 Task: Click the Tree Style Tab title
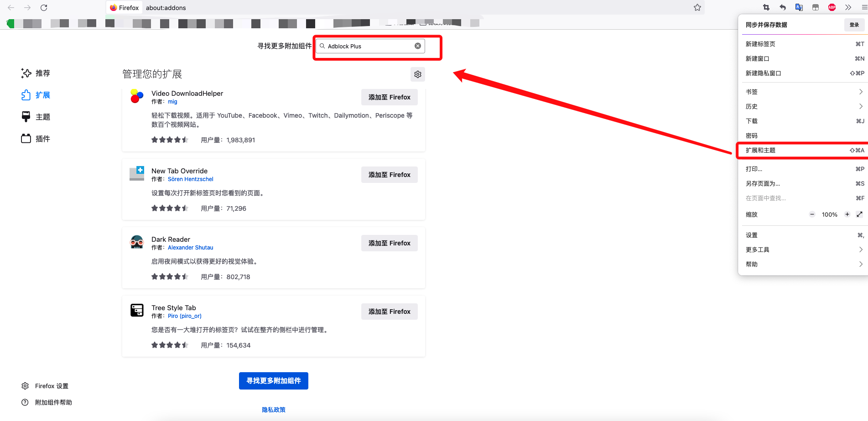click(x=174, y=308)
